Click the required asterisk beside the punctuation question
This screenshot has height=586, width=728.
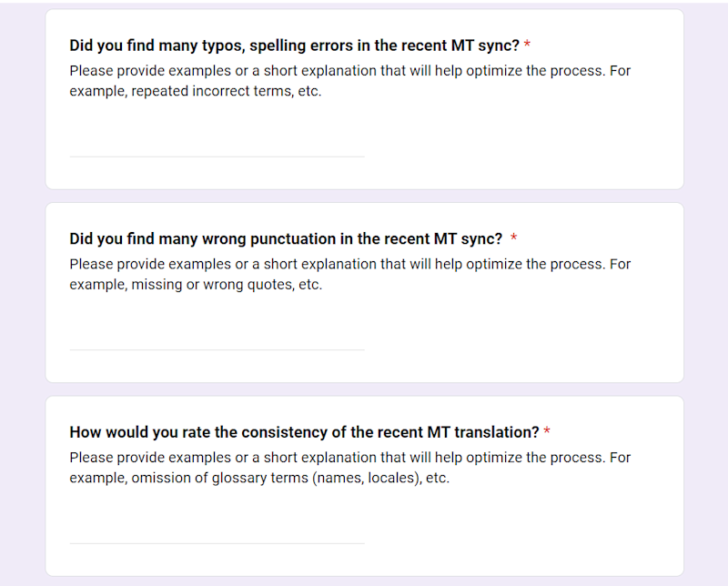[x=514, y=238]
